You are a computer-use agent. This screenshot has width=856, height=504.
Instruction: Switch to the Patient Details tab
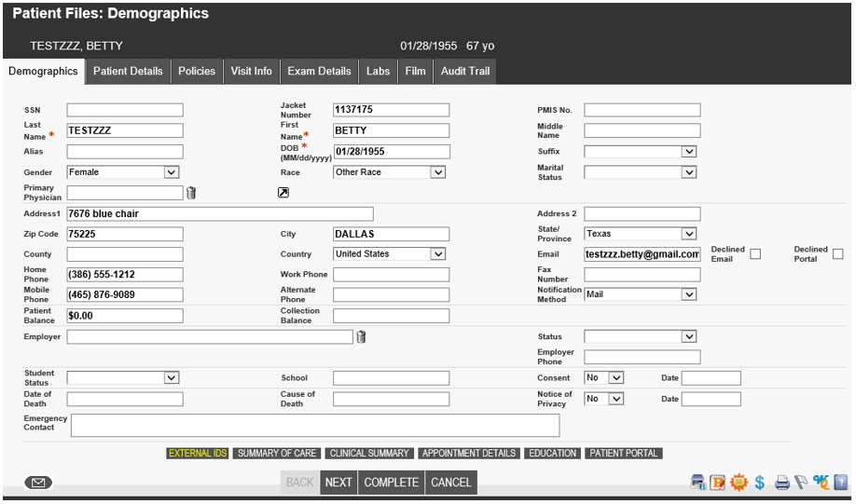(x=128, y=72)
